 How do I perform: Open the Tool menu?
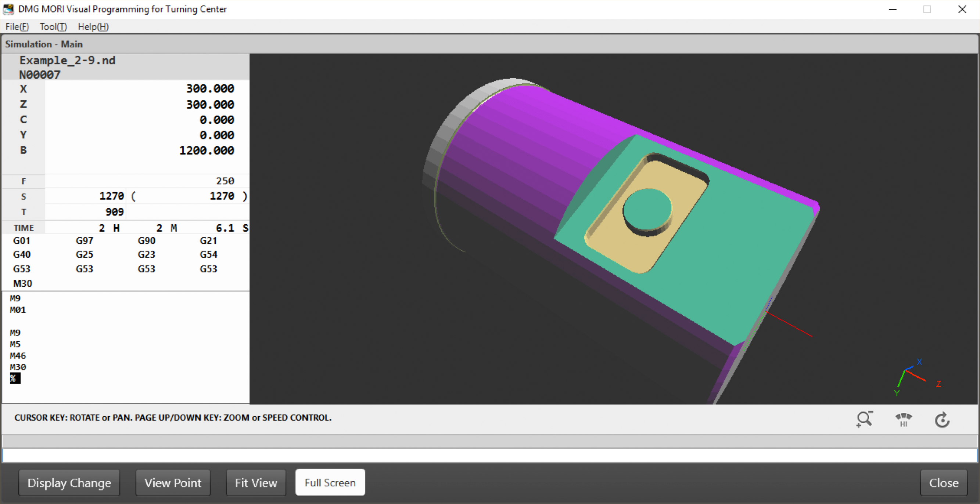(53, 26)
